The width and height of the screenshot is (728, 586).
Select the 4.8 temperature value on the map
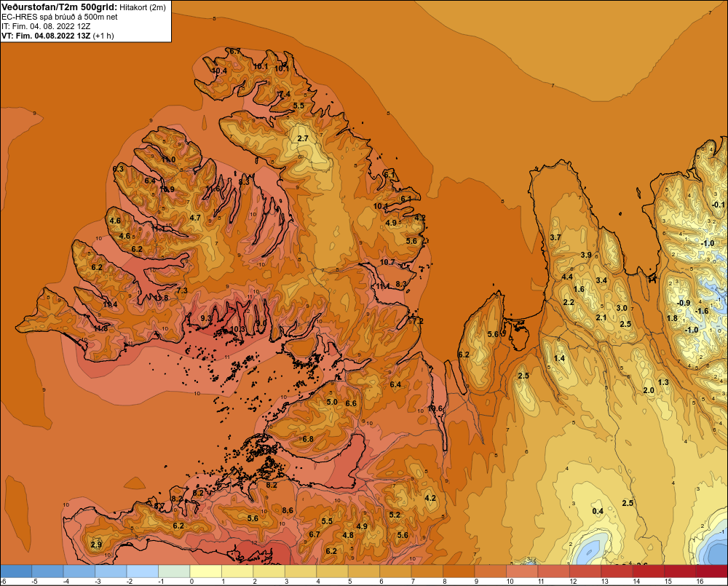(x=348, y=535)
